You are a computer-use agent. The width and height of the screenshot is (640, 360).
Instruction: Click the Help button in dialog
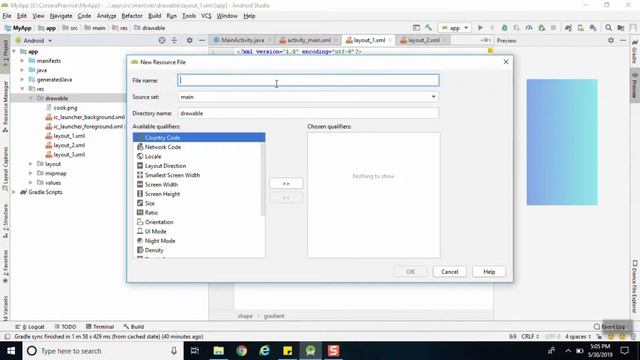[489, 271]
